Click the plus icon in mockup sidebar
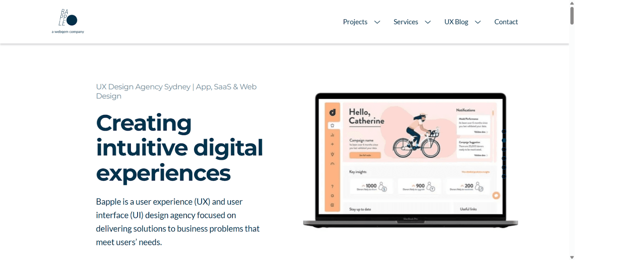Viewport: 644px width, 260px height. click(x=332, y=144)
